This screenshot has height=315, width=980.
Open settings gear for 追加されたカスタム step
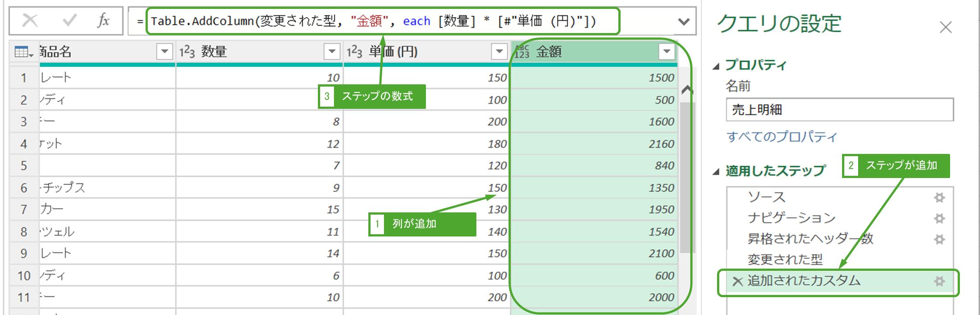coord(939,281)
